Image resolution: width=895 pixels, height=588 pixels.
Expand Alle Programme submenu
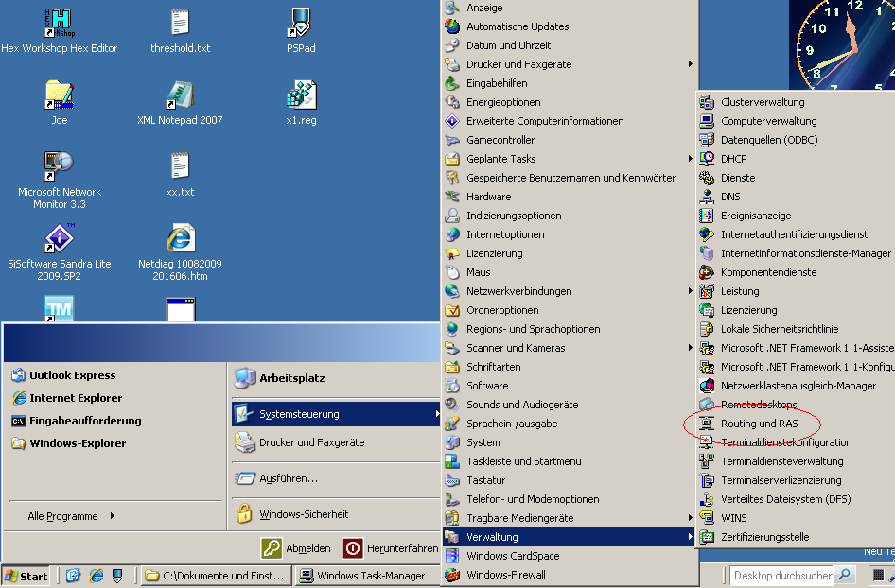click(71, 516)
